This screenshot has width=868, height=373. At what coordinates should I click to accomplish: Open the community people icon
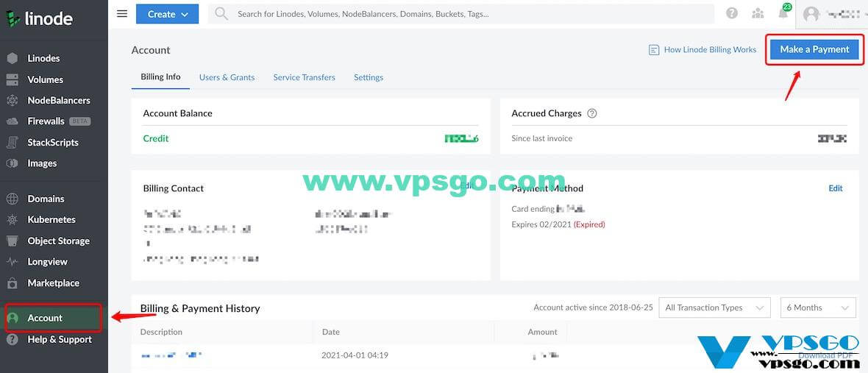(x=758, y=13)
